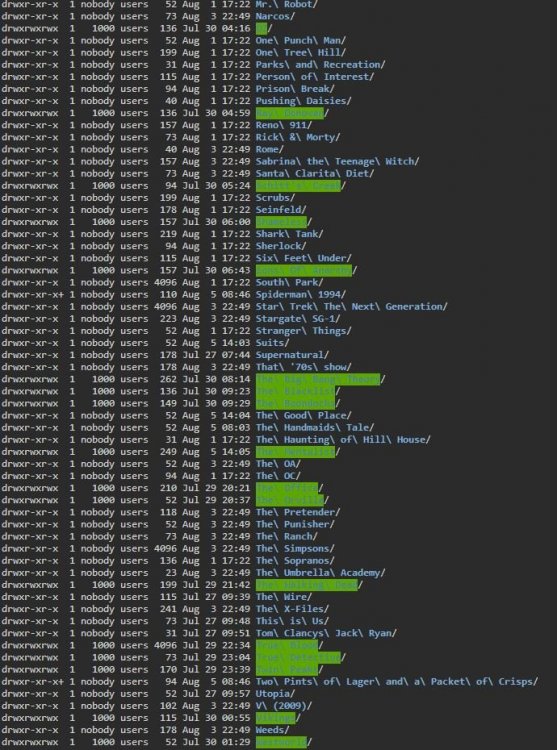Screen dimensions: 557x750
Task: Click the Weeds directory name
Action: (x=272, y=730)
